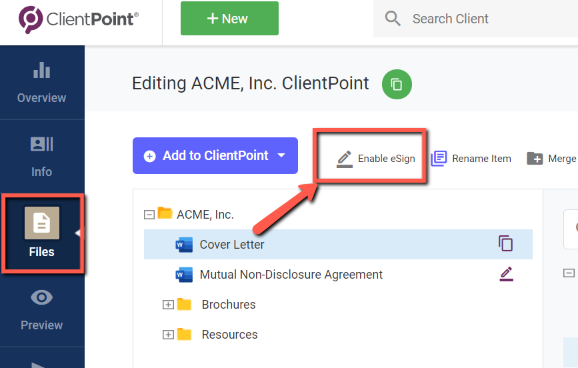Collapse the ACME, Inc. folder
The image size is (578, 368).
[149, 214]
